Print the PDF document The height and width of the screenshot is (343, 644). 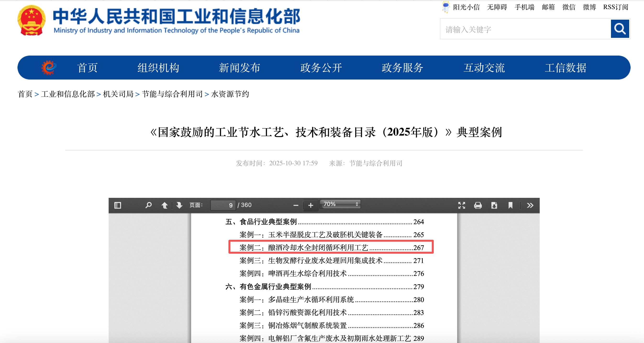[x=478, y=205]
